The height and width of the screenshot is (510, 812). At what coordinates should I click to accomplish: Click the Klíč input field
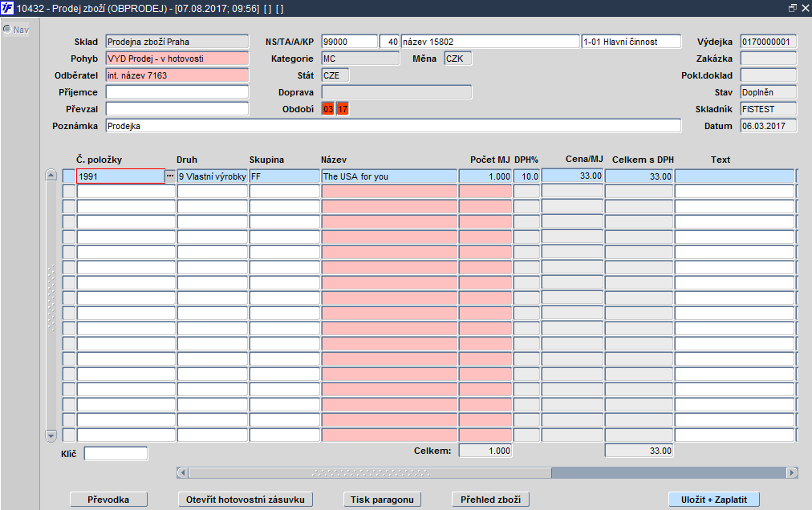coord(116,454)
